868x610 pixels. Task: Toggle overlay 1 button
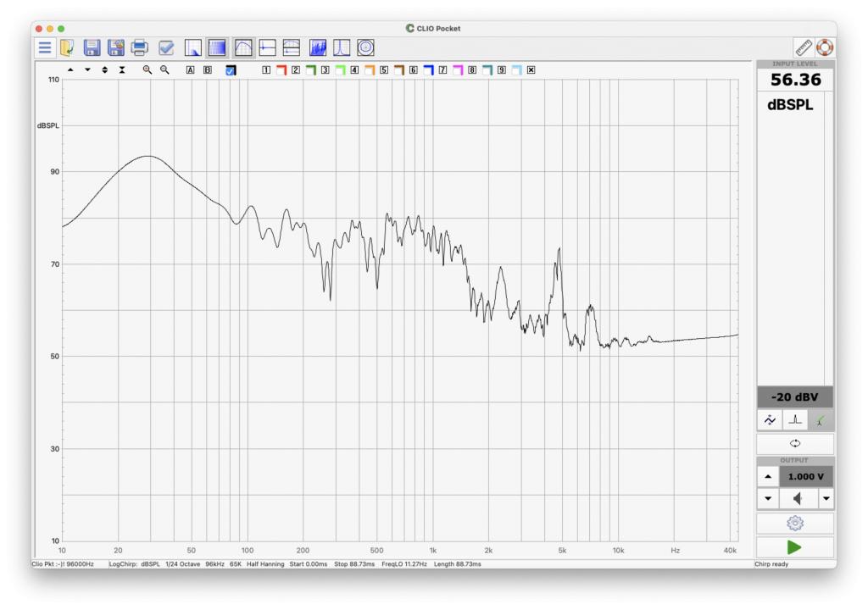coord(266,69)
